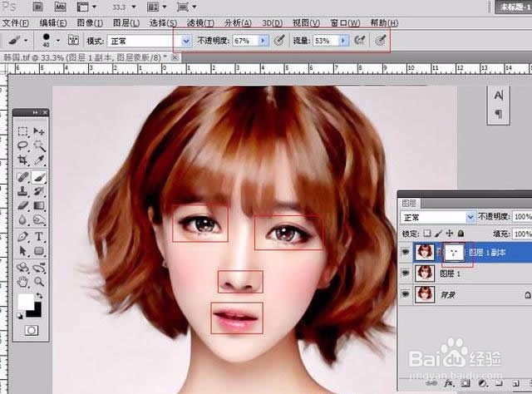This screenshot has height=394, width=532.
Task: Enable airbrush mode
Action: pos(359,41)
